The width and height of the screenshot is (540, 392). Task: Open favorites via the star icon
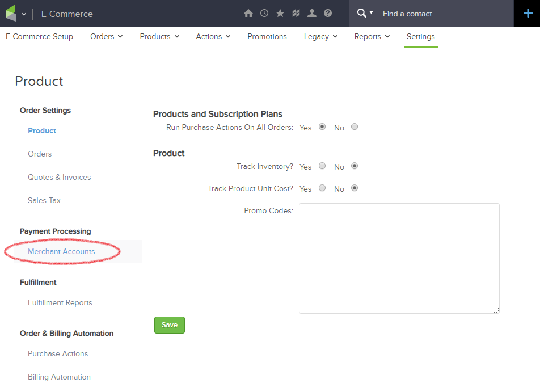click(280, 14)
